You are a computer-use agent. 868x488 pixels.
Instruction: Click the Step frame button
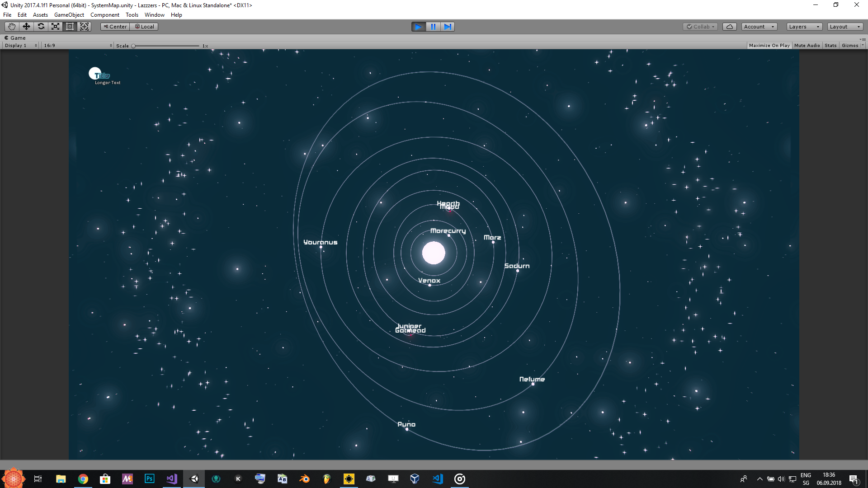pyautogui.click(x=448, y=27)
